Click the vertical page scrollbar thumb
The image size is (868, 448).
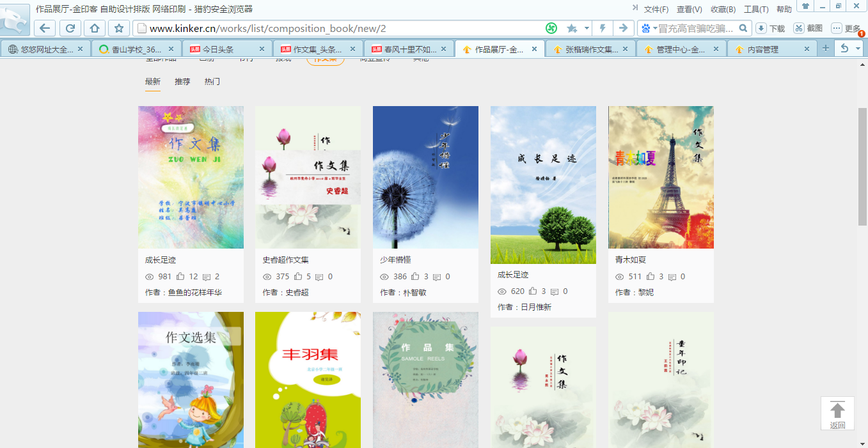coord(862,166)
